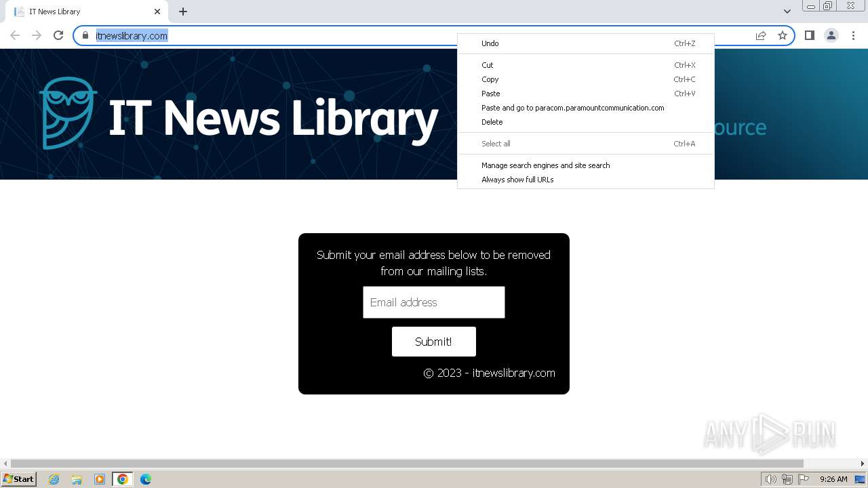
Task: Open the side panel icon
Action: click(809, 35)
